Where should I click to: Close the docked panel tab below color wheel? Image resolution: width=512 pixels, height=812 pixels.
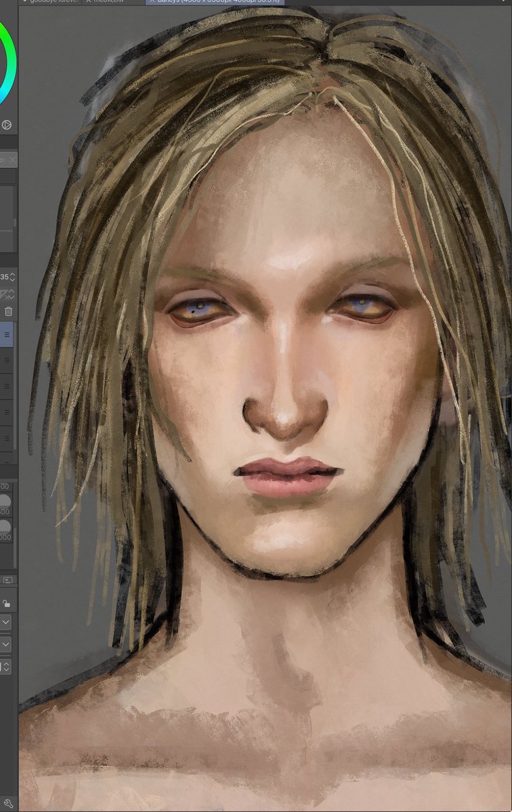point(12,160)
